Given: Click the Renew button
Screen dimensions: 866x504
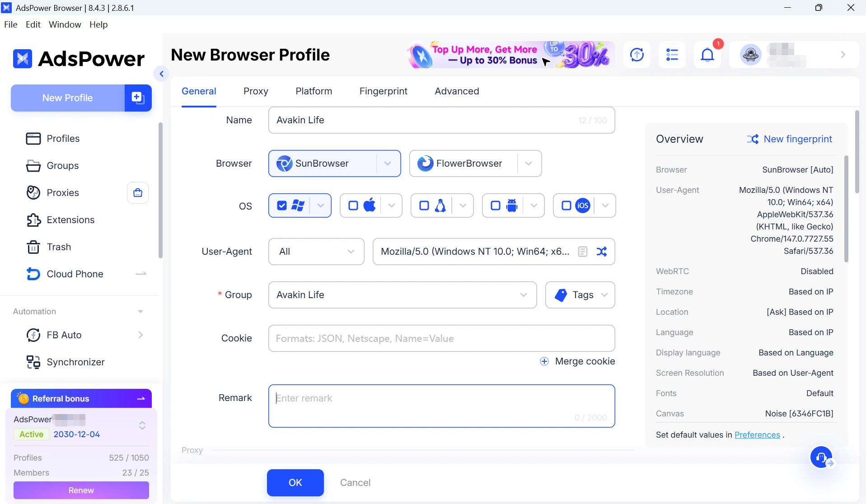Looking at the screenshot, I should tap(81, 490).
